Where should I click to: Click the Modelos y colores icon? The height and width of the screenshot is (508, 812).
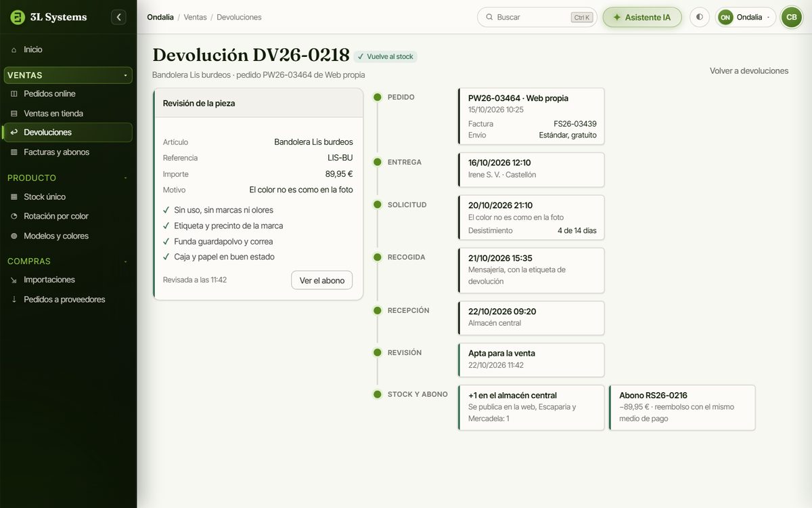(14, 236)
